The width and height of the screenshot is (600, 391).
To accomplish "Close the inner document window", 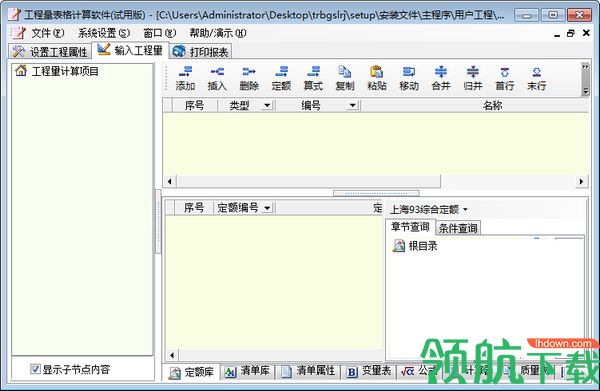I will 586,33.
